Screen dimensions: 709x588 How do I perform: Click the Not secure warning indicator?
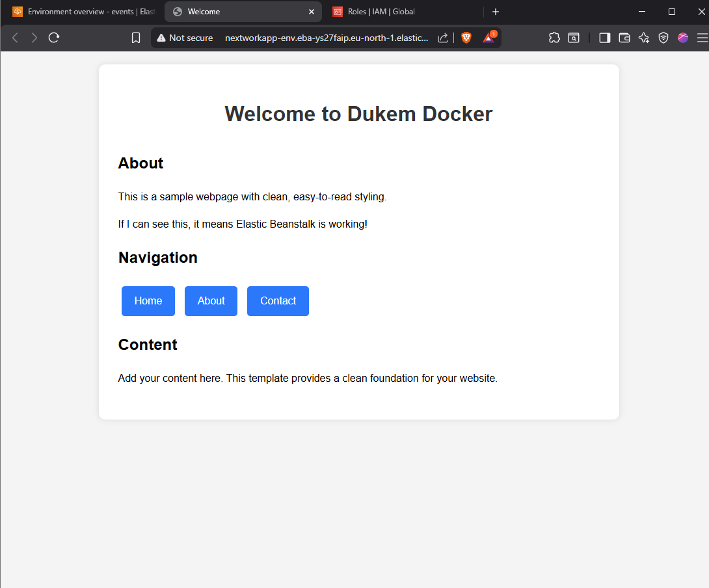coord(185,38)
